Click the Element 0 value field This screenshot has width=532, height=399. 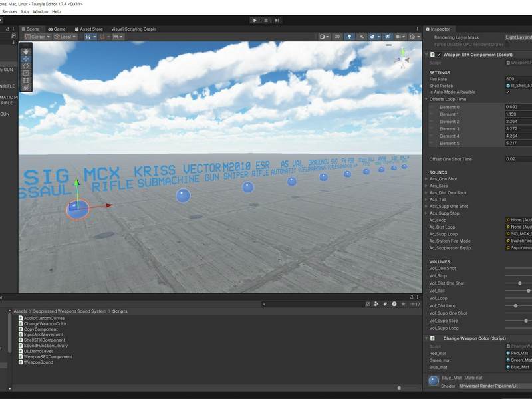519,107
